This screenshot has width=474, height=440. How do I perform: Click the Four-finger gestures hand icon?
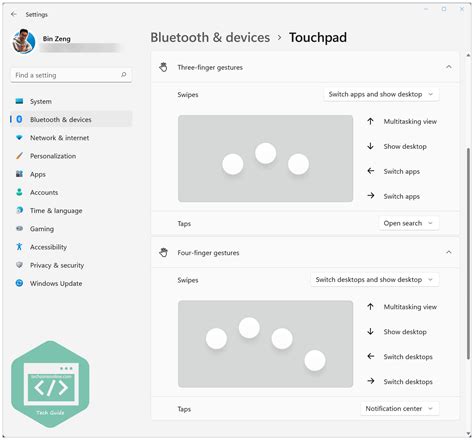[x=163, y=252]
